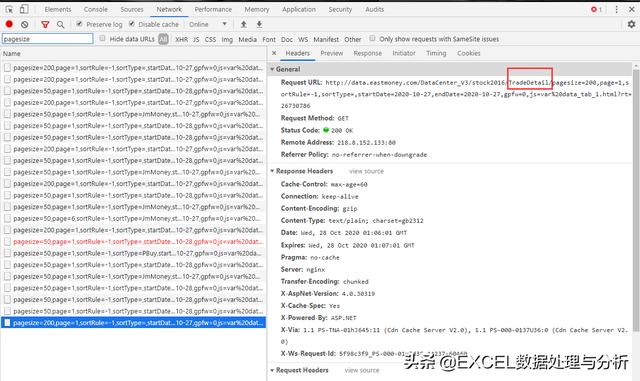Screen dimensions: 640x381
Task: Open network settings gear icon
Action: click(631, 24)
